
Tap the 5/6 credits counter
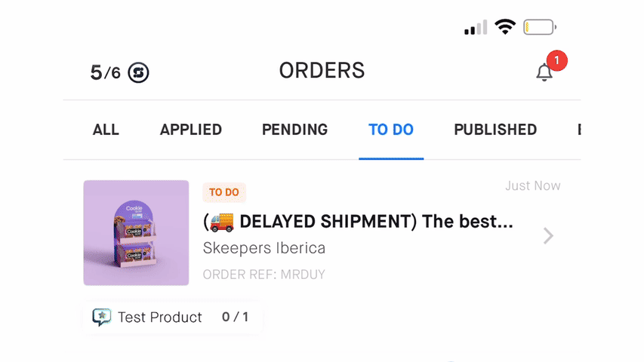[x=105, y=72]
